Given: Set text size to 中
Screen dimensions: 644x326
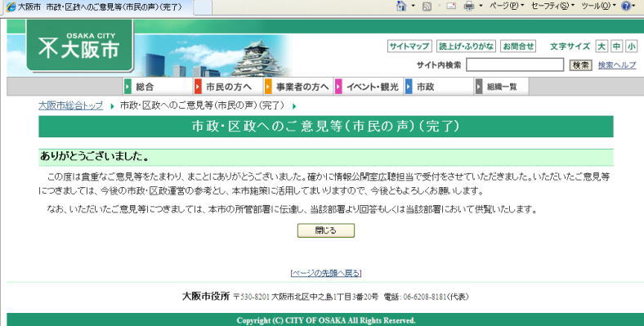Looking at the screenshot, I should click(616, 46).
